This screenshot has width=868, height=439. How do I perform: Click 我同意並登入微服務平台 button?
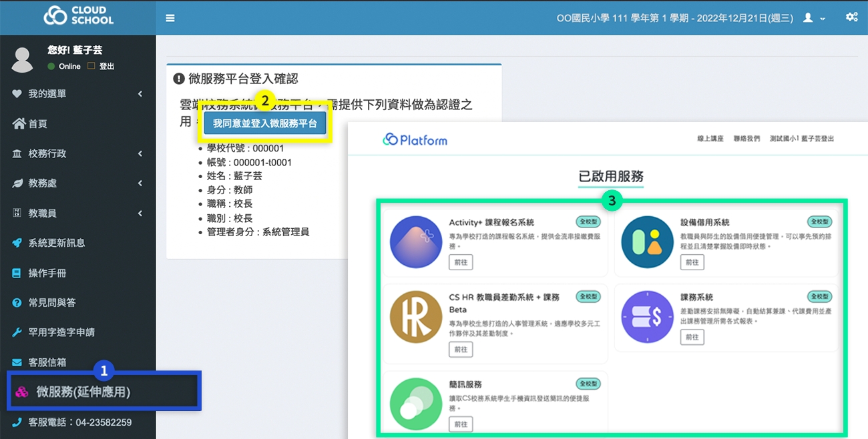pyautogui.click(x=264, y=124)
